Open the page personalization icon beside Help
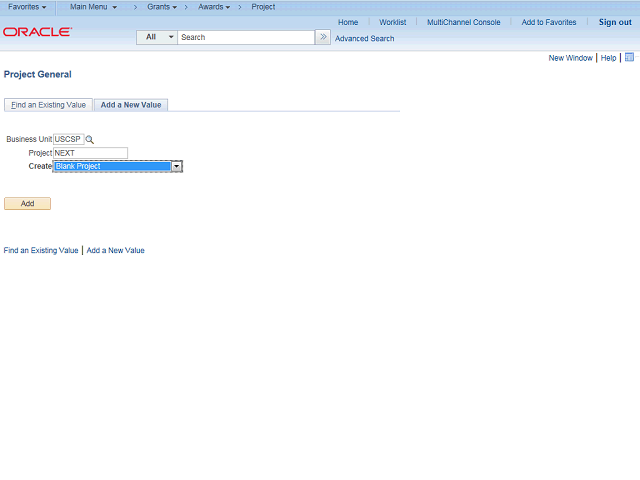This screenshot has width=640, height=480. pos(629,57)
